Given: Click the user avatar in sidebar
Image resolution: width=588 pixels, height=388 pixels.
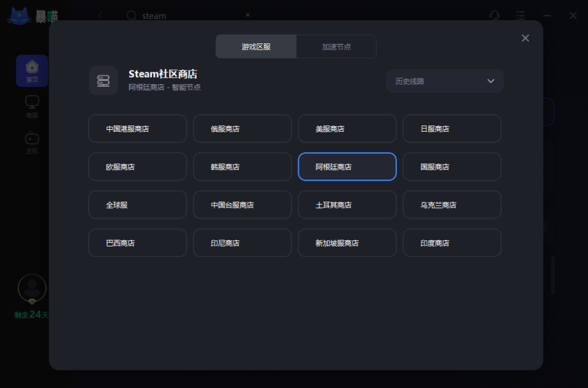Looking at the screenshot, I should [32, 289].
